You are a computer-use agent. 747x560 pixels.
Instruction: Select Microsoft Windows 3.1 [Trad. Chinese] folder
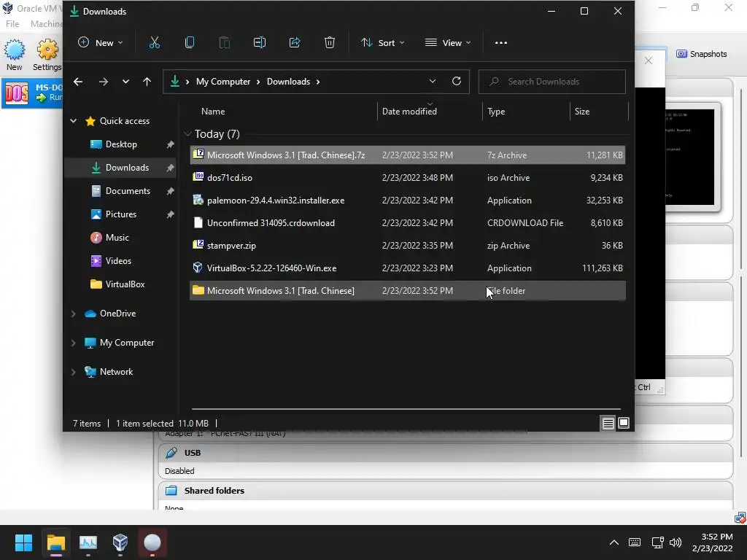(407, 290)
